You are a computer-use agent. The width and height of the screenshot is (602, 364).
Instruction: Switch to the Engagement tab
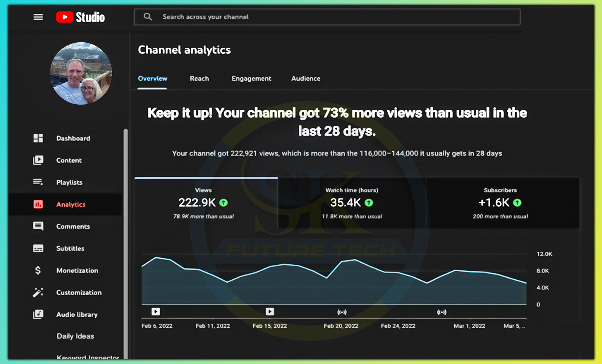251,79
